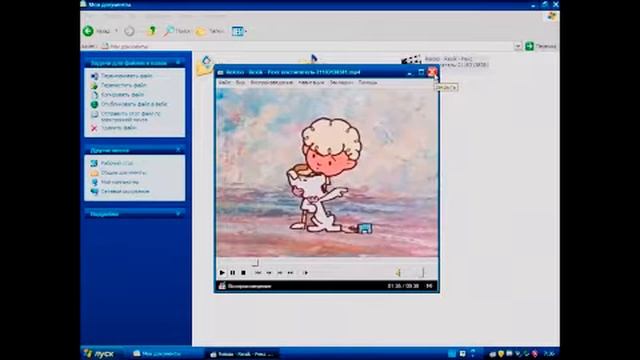Open the Favorites (Закладки) menu

point(341,82)
